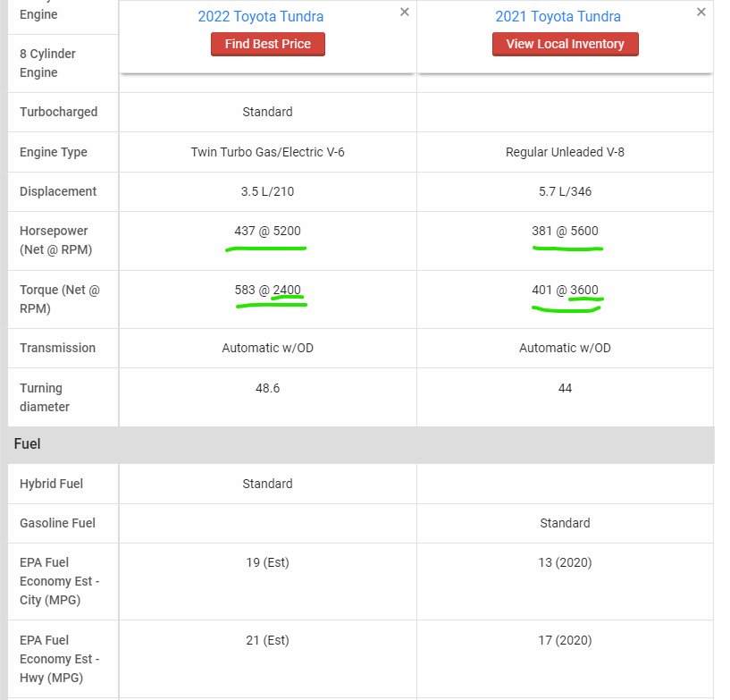
Task: Click the Find Best Price button
Action: tap(268, 44)
